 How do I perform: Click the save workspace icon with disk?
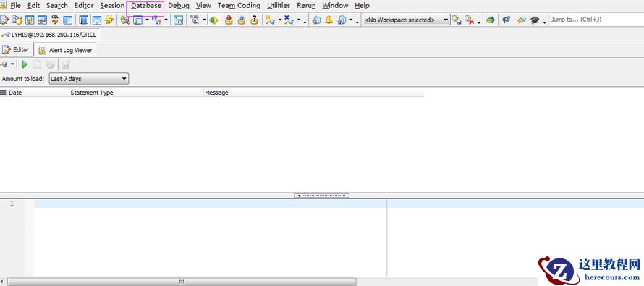(457, 20)
